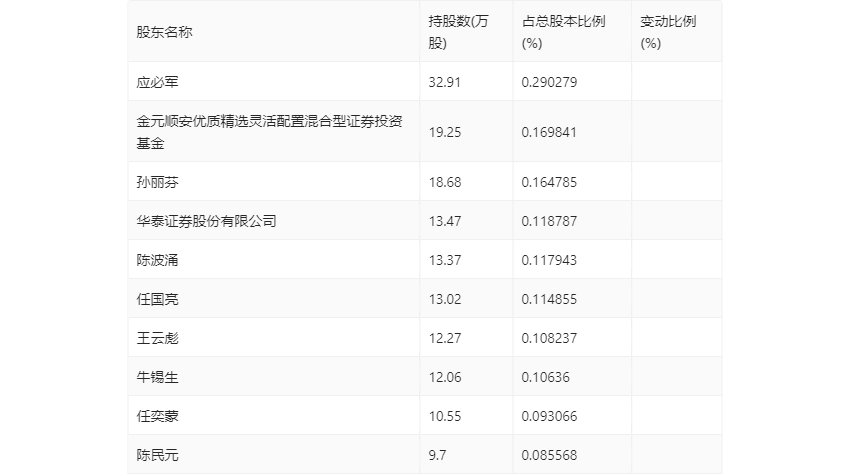Click the percentage 0.093066
This screenshot has height=474, width=850.
click(549, 416)
